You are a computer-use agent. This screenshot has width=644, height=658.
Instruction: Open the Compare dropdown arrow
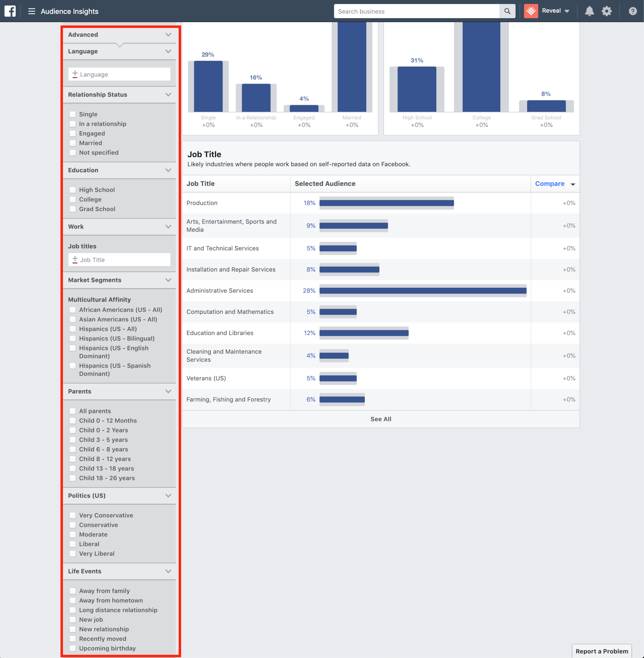[x=573, y=184]
